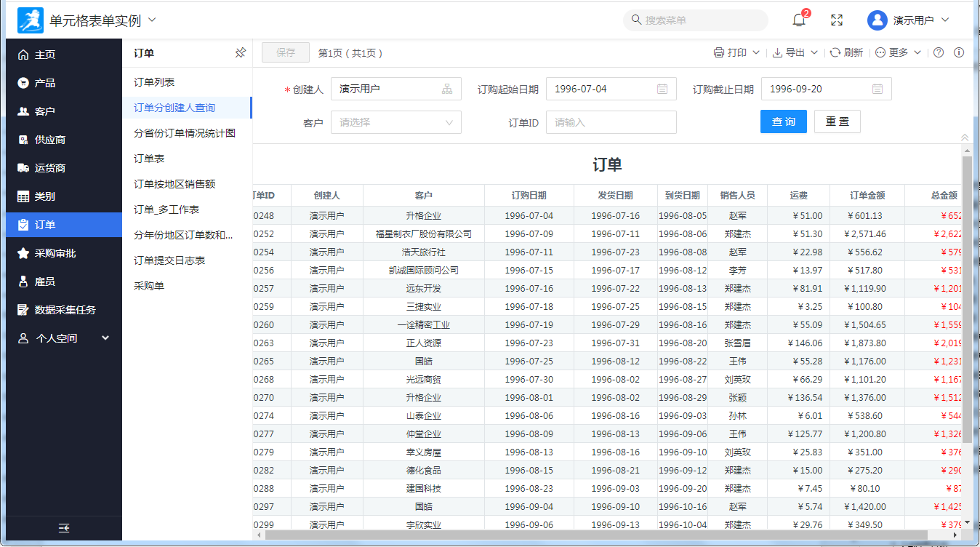Expand 个人空间 in sidebar
This screenshot has width=980, height=547.
click(64, 338)
